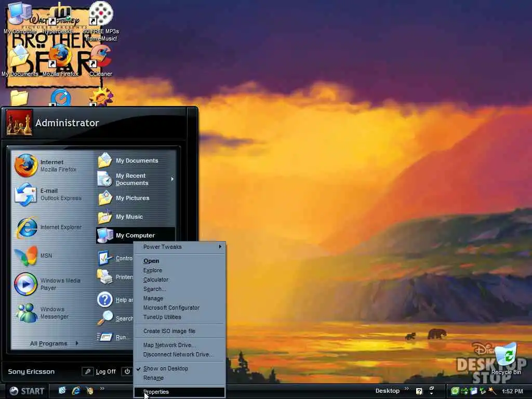Click the green round tray icon
Screen dimensions: 532x399
(455, 391)
